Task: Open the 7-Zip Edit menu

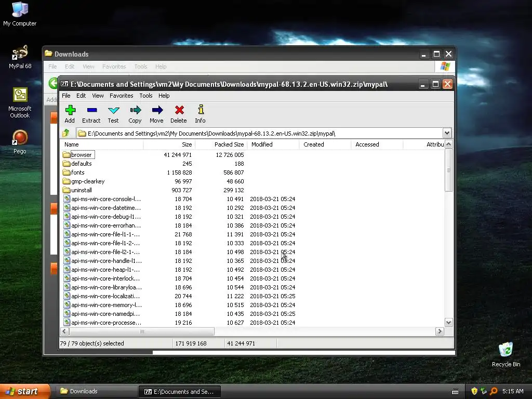Action: point(81,96)
